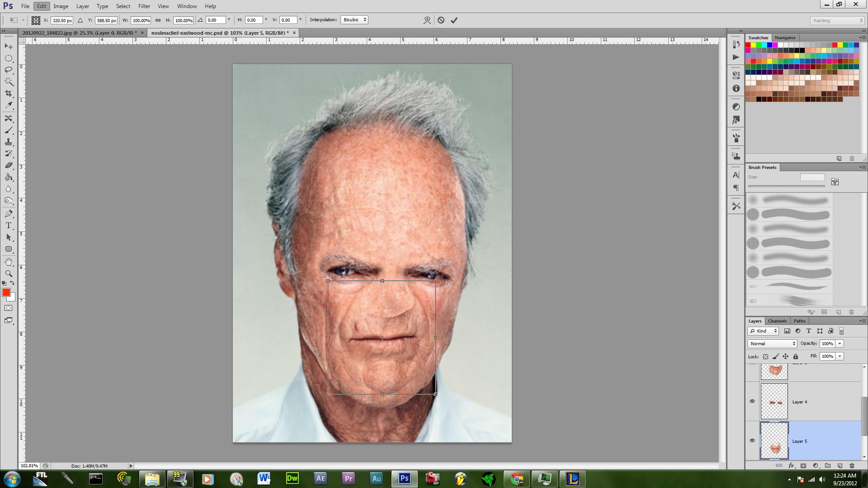The width and height of the screenshot is (868, 488).
Task: Open the Opacity slider dropdown arrow
Action: pos(840,344)
